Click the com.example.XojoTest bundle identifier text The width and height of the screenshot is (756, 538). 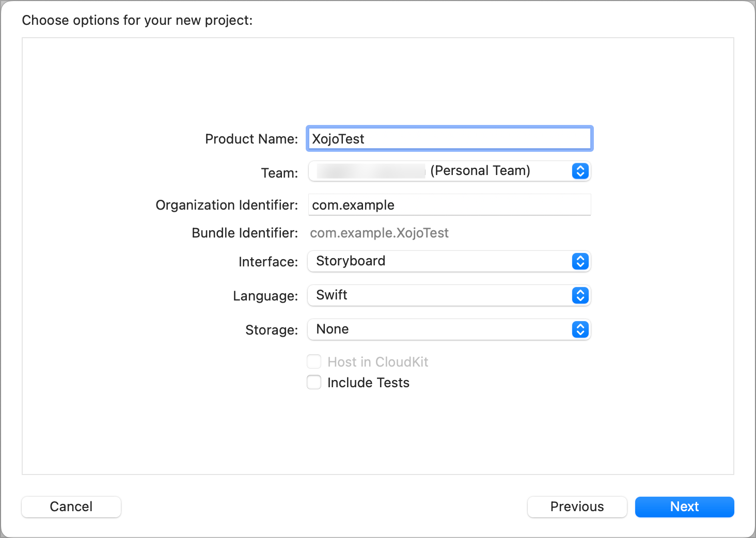click(x=379, y=233)
